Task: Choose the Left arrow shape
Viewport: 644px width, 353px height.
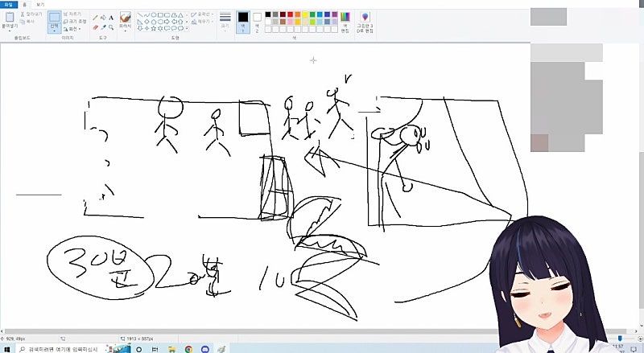Action: pyautogui.click(x=174, y=22)
